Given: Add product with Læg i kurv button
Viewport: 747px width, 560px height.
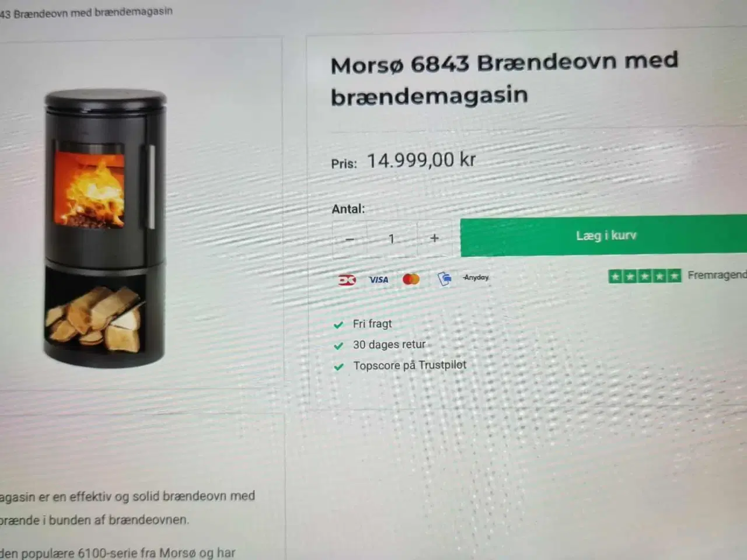Looking at the screenshot, I should pos(604,236).
